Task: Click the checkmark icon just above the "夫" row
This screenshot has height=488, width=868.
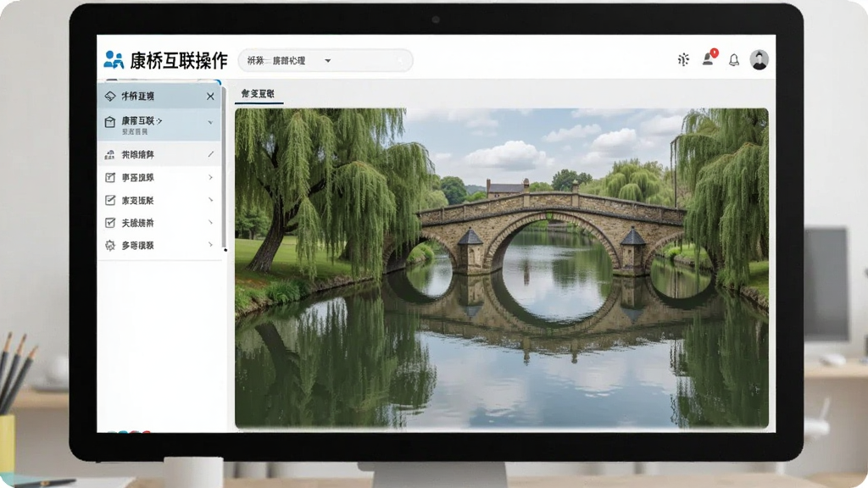Action: click(x=110, y=200)
